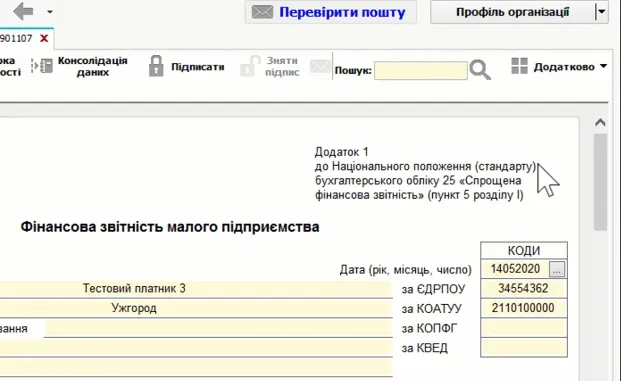Click the Додаток 1 text
Image resolution: width=621 pixels, height=381 pixels.
pos(341,152)
